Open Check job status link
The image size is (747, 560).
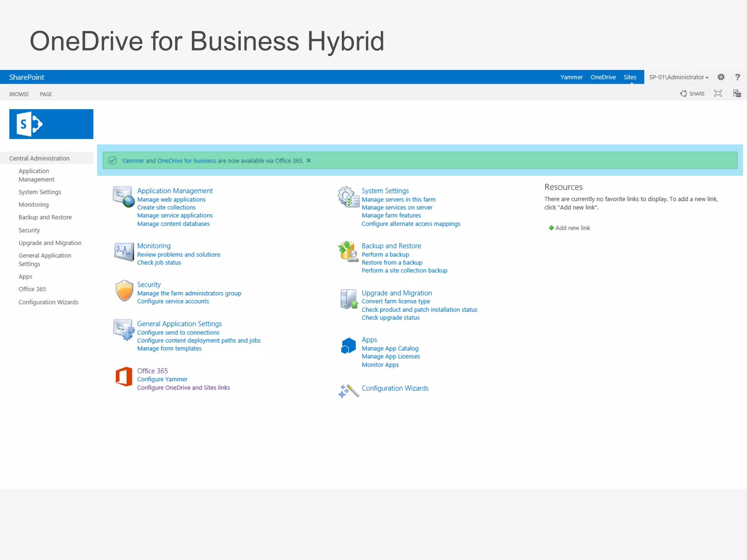coord(159,262)
